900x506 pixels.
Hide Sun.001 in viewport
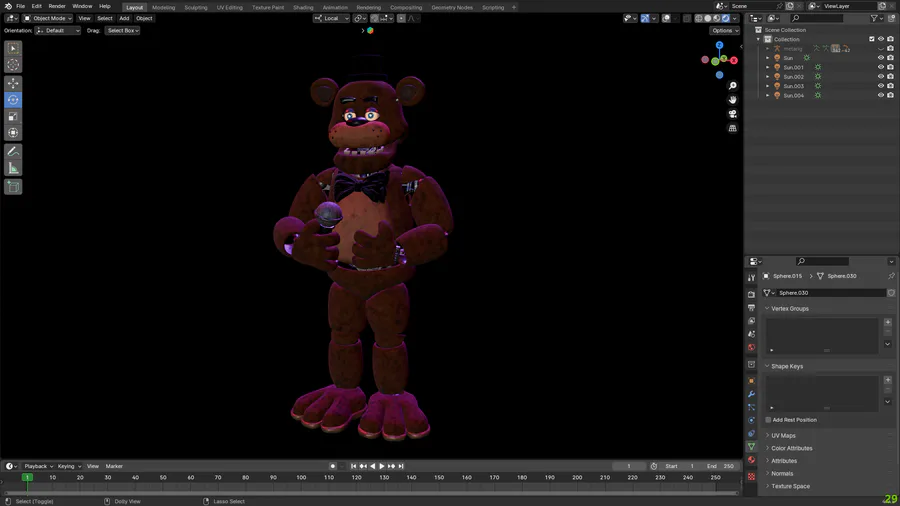(881, 67)
